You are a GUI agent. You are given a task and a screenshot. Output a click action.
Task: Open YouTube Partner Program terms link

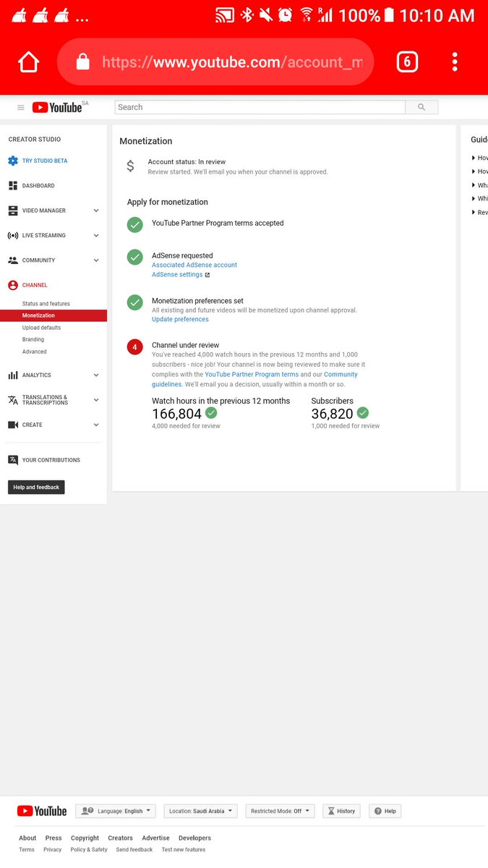tap(252, 375)
